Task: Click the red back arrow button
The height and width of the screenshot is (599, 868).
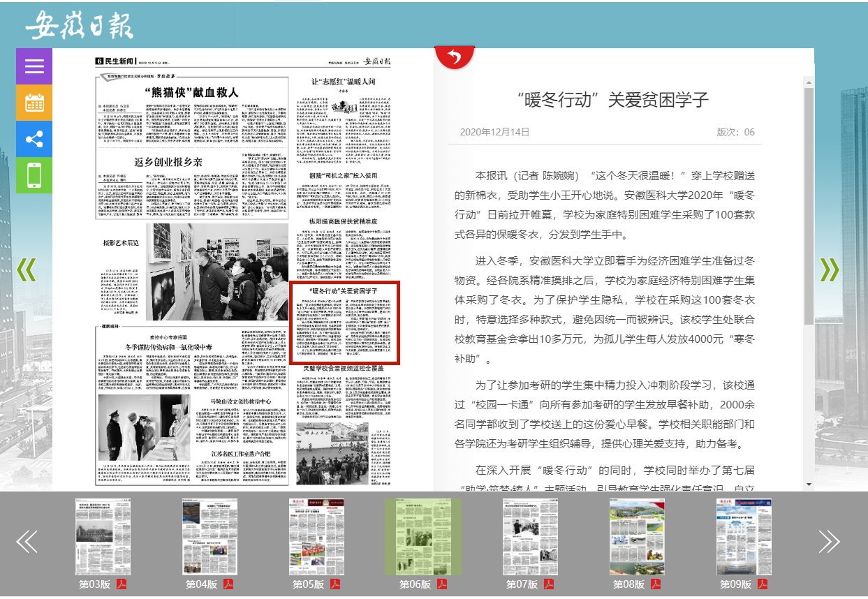Action: pyautogui.click(x=455, y=57)
